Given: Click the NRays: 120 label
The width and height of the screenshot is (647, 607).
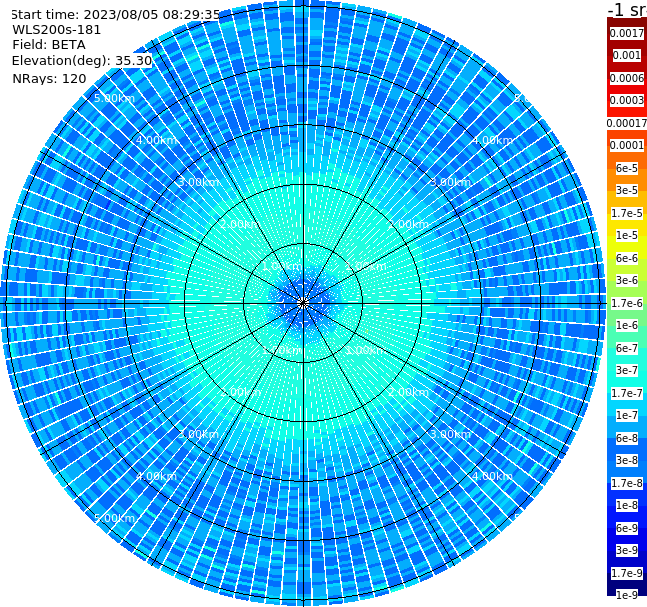Looking at the screenshot, I should [49, 78].
